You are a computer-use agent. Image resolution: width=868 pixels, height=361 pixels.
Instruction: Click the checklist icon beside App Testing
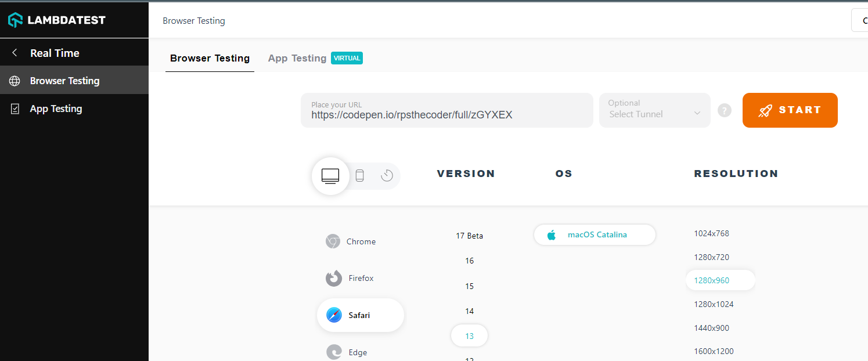pos(15,109)
